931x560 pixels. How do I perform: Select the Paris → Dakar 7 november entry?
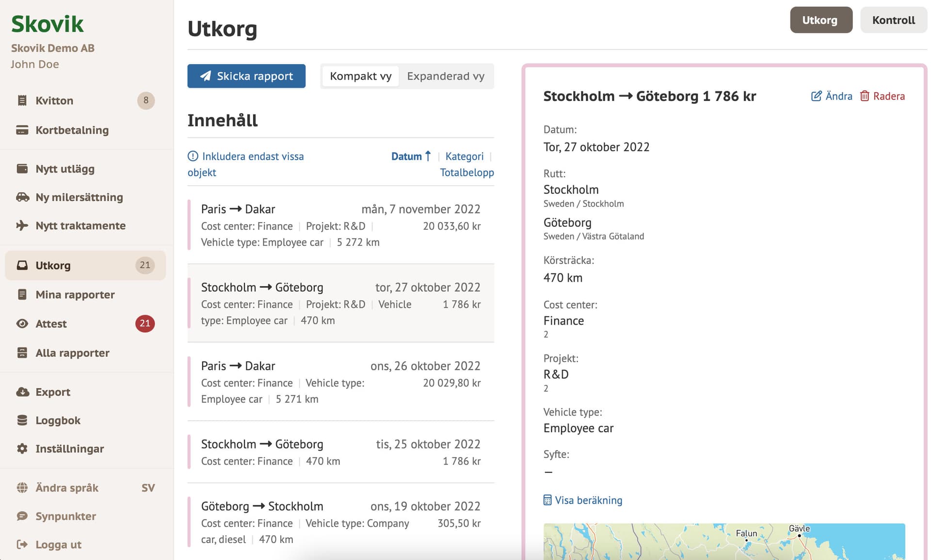coord(340,225)
